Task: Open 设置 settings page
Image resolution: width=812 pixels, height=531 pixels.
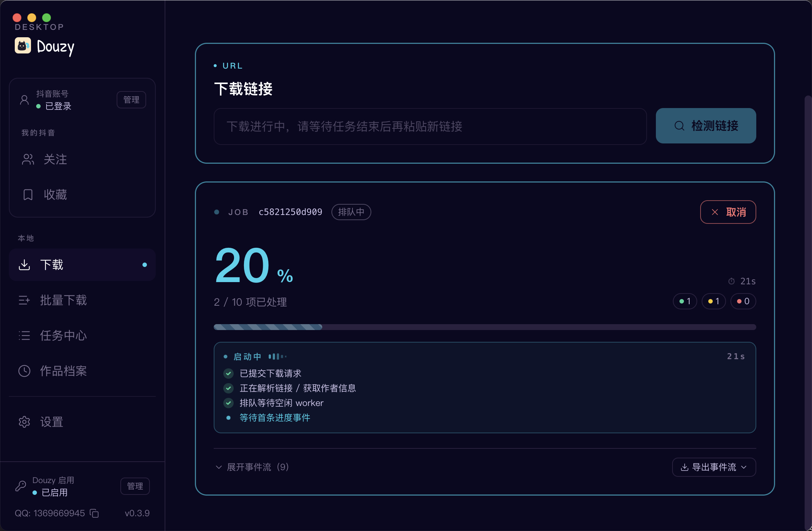Action: [82, 422]
